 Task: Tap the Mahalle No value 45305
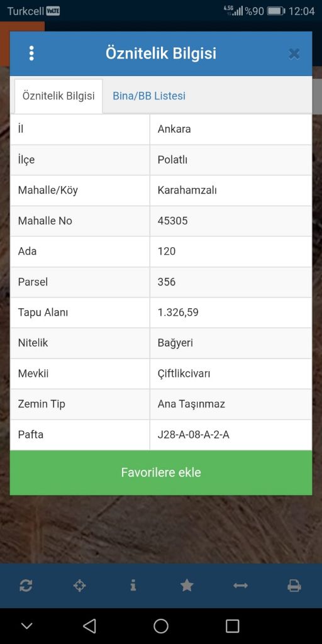[172, 221]
